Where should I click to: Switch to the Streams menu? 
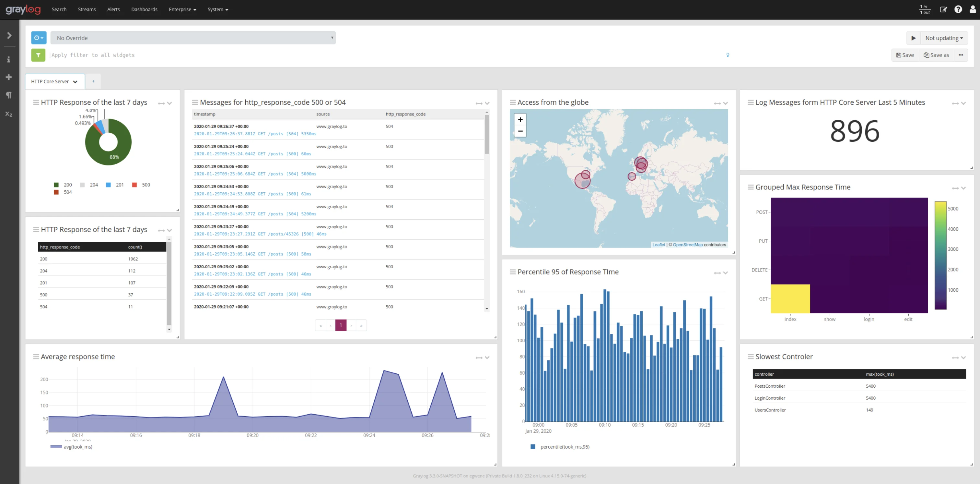point(86,9)
